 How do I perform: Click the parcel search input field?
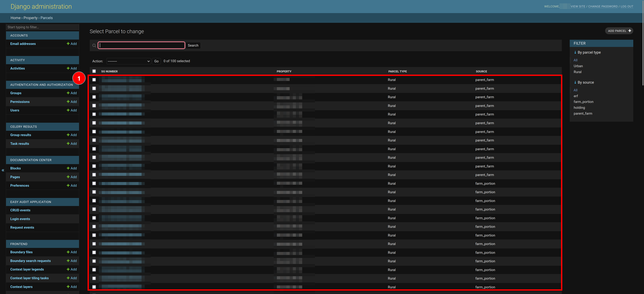coord(141,45)
